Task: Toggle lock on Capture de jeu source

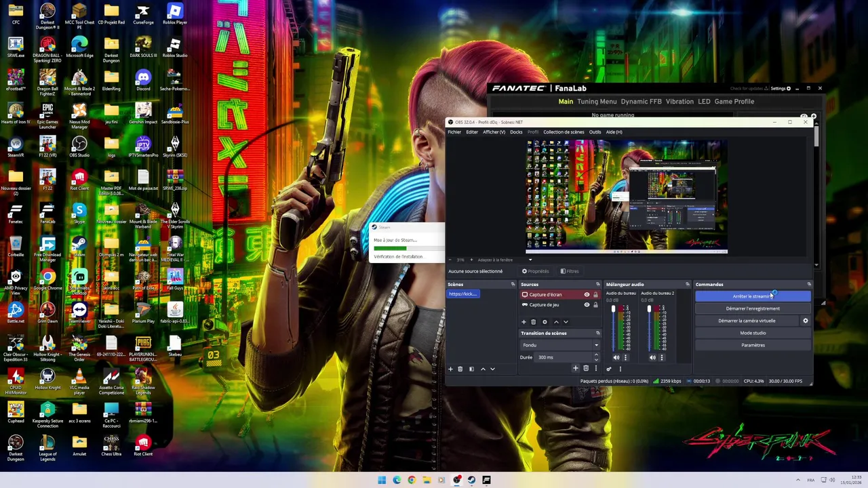Action: pos(595,304)
